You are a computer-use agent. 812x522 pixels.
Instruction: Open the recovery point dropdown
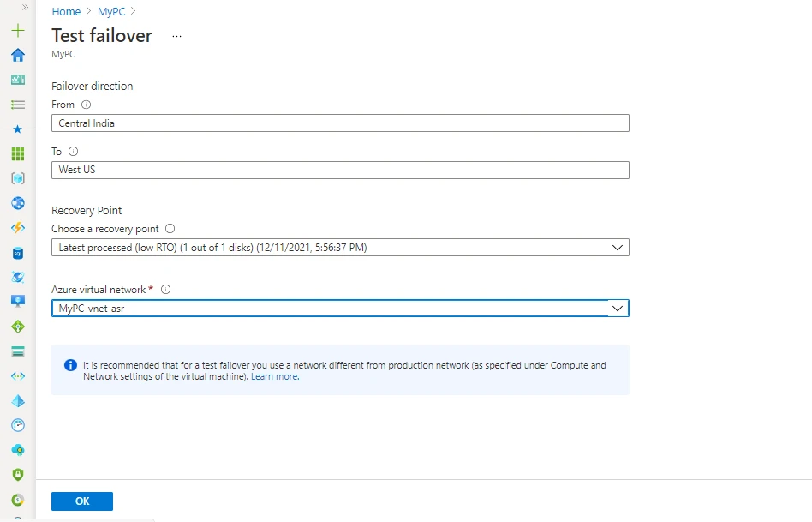click(618, 247)
